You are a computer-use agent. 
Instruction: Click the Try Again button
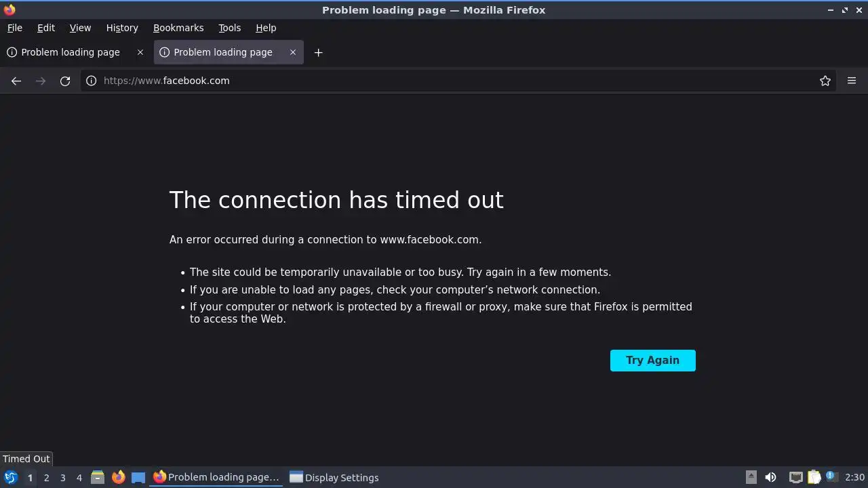[x=652, y=361]
